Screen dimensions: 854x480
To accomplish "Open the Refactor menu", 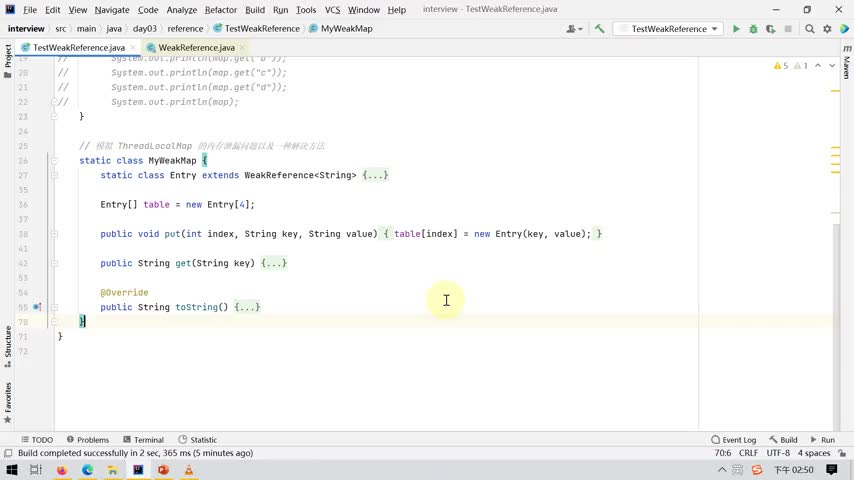I will click(x=221, y=10).
